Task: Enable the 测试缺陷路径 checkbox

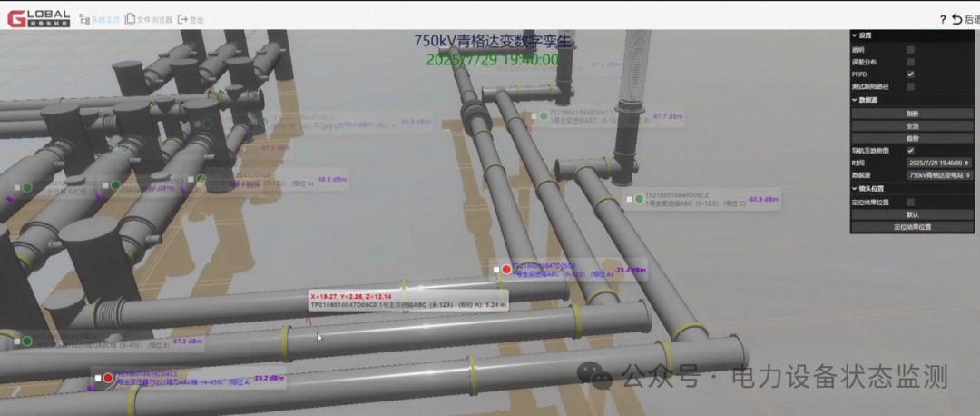Action: point(911,86)
